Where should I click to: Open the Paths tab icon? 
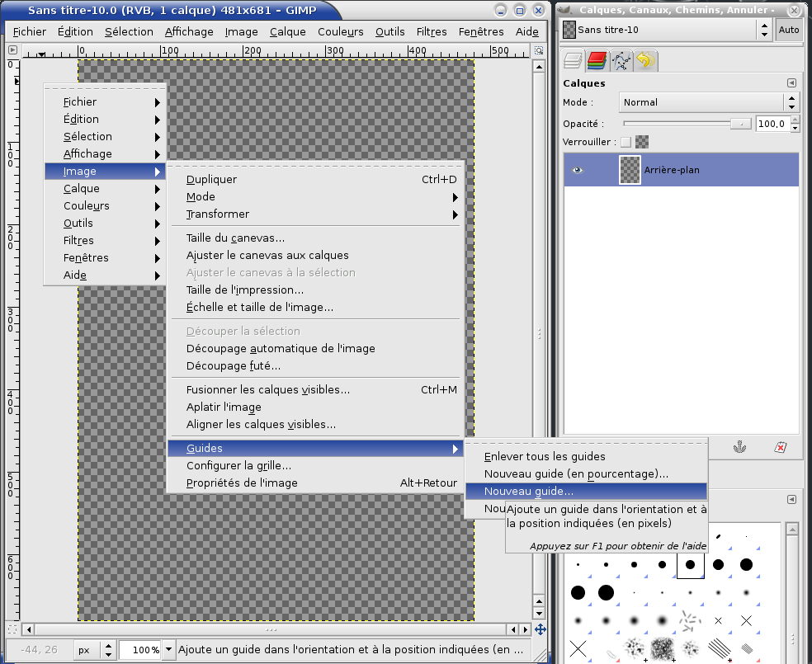point(621,61)
